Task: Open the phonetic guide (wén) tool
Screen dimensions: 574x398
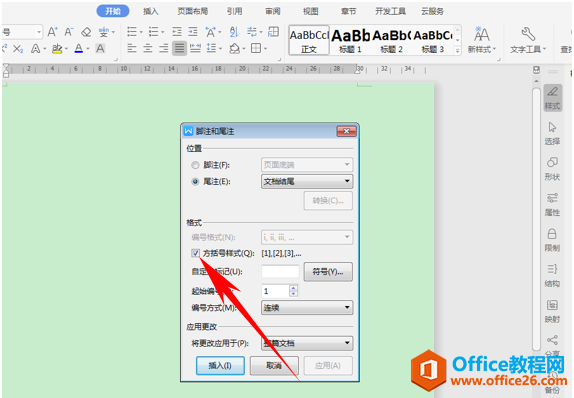Action: coord(104,32)
